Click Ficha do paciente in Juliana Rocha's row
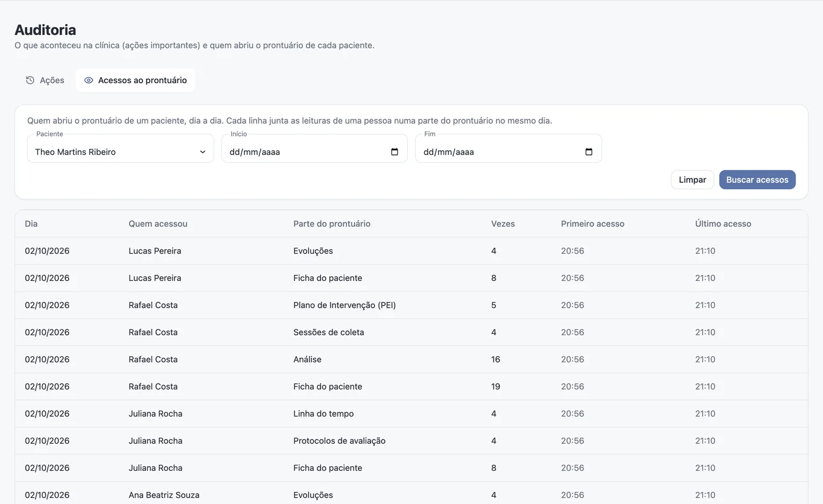Image resolution: width=823 pixels, height=504 pixels. coord(328,468)
